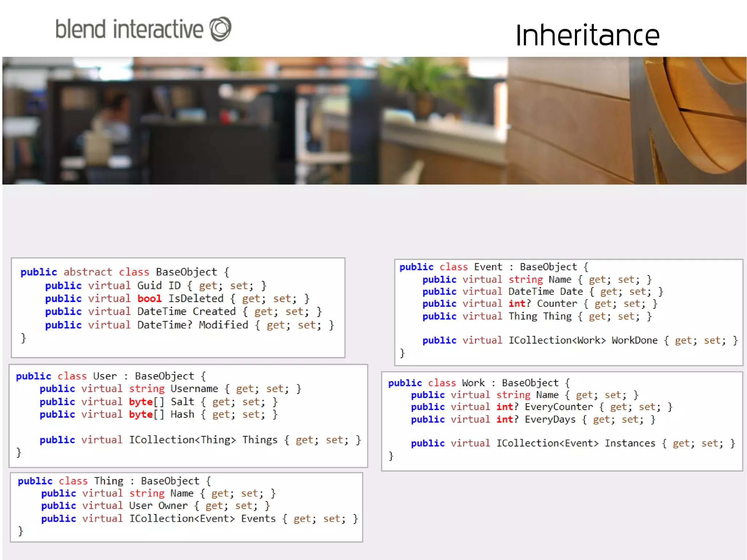Click the byte[] Salt property line
747x560 pixels.
tap(158, 402)
